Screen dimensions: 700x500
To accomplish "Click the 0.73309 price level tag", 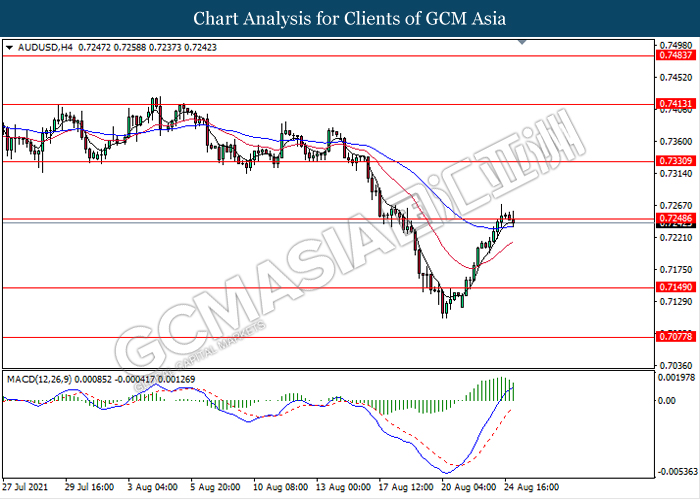I will coord(673,161).
